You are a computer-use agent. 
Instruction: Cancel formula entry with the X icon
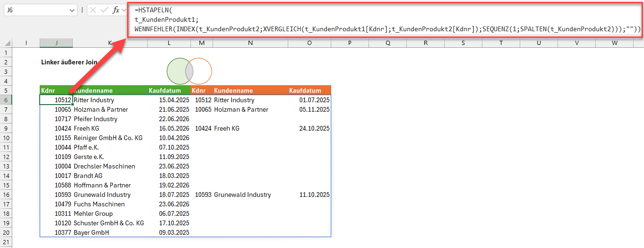click(x=94, y=10)
